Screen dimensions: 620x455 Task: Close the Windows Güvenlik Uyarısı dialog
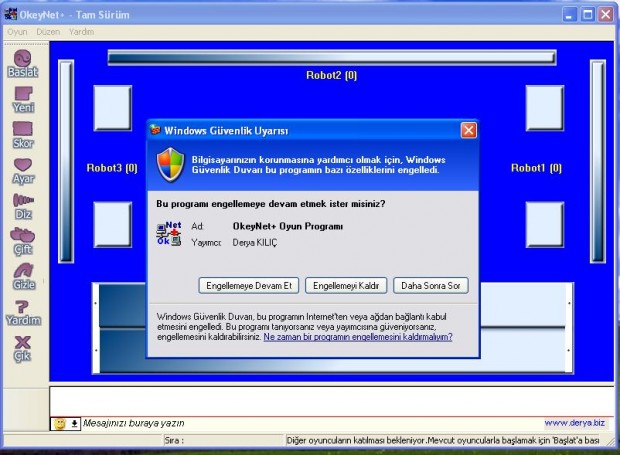(x=469, y=130)
